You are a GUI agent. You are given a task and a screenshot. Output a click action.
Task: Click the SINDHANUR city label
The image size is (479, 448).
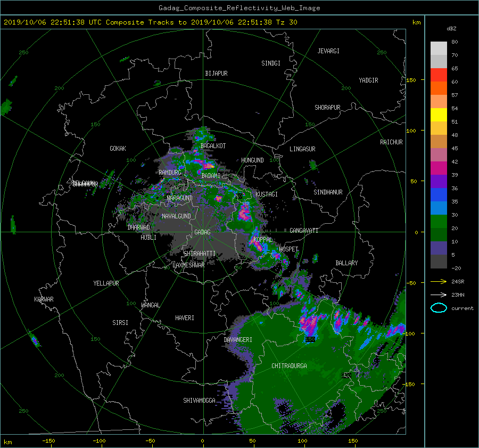point(328,192)
